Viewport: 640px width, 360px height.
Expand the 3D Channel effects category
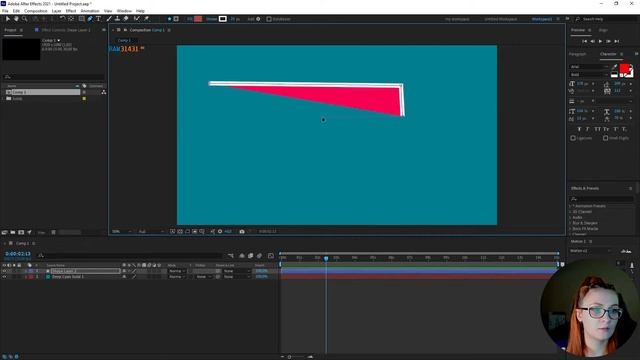coord(570,212)
